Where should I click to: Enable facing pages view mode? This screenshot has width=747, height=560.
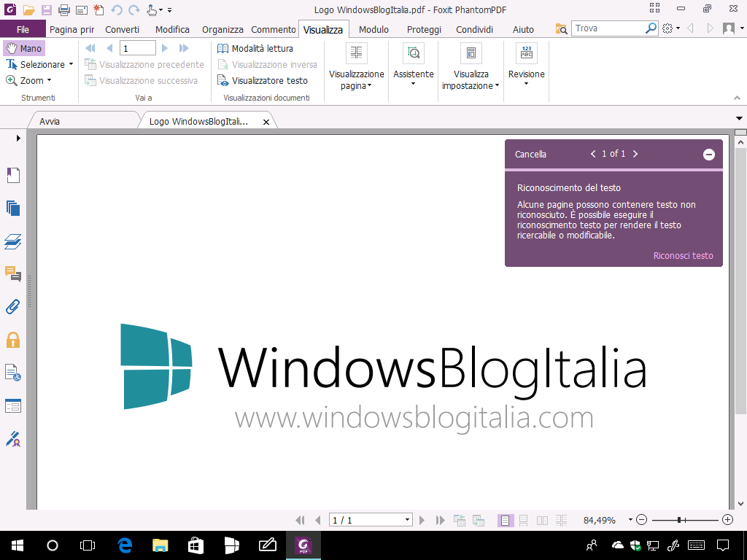pyautogui.click(x=542, y=520)
